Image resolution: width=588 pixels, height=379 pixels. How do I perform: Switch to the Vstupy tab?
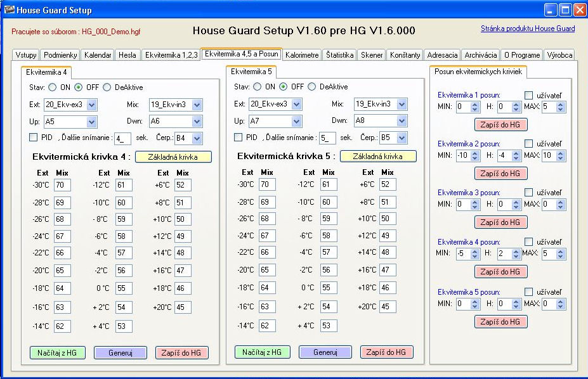coord(26,55)
